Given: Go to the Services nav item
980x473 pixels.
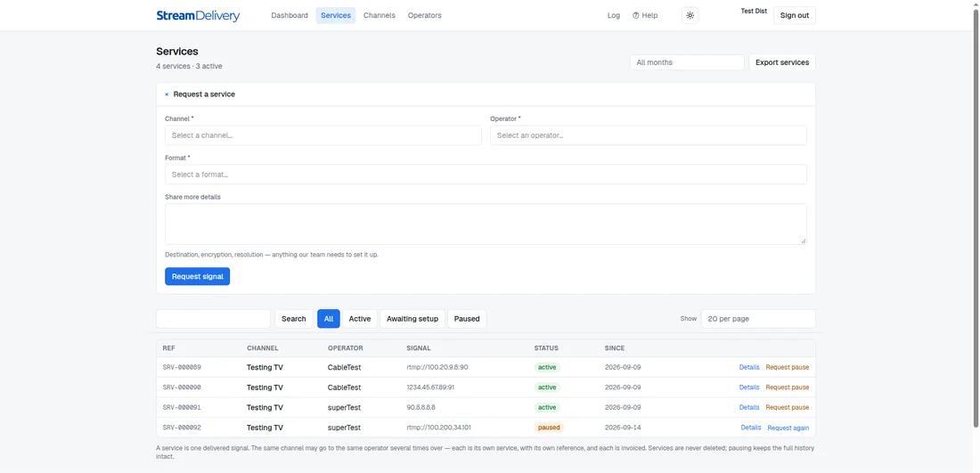Looking at the screenshot, I should pos(336,16).
